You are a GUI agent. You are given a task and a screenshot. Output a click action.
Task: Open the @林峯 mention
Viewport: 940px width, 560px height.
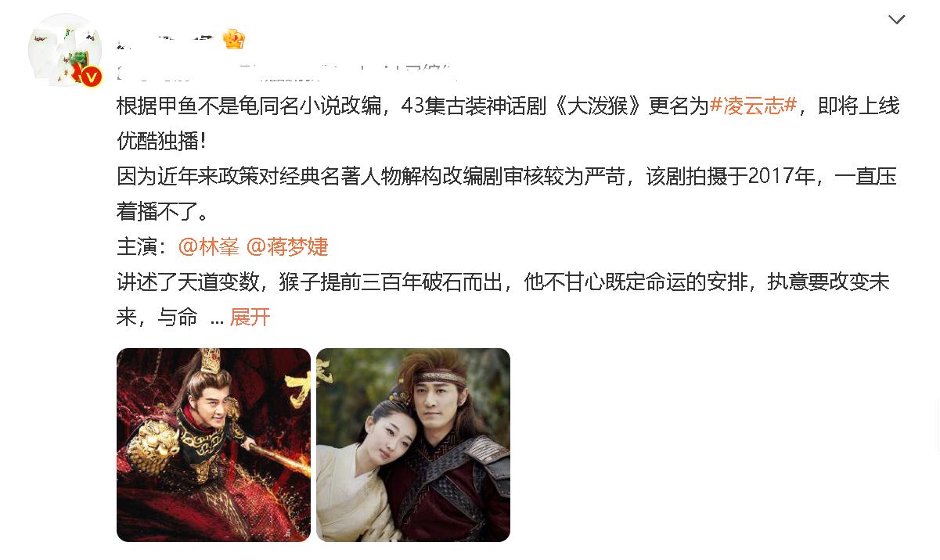coord(209,247)
